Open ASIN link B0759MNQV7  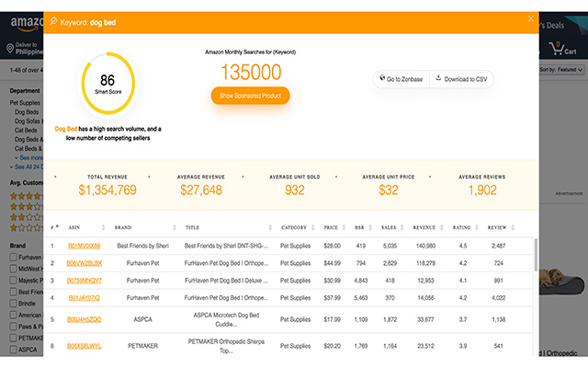(84, 281)
